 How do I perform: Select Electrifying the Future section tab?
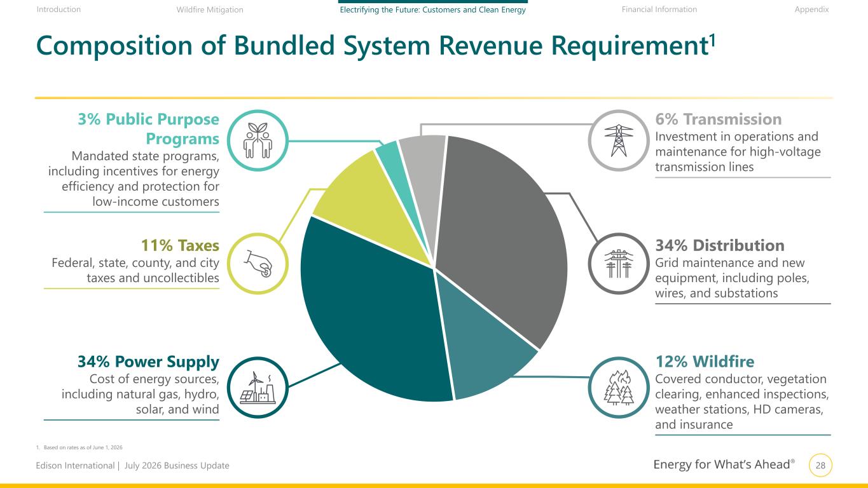pos(432,10)
